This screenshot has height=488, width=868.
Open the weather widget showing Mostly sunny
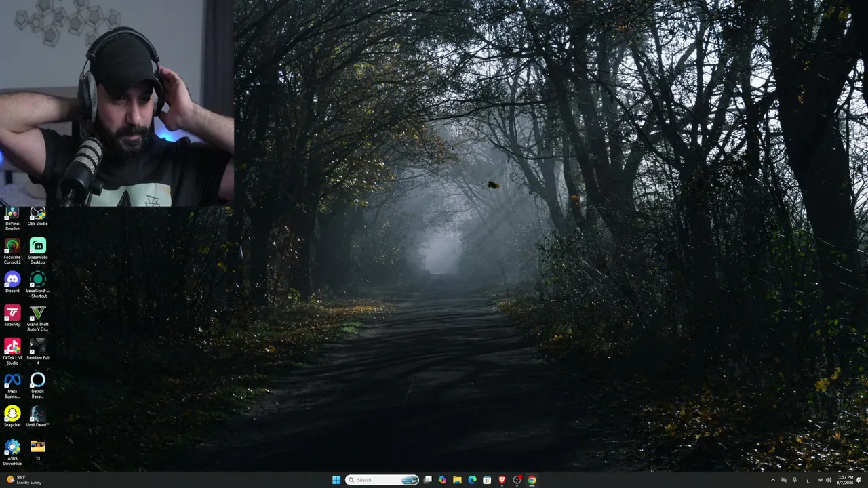click(24, 480)
